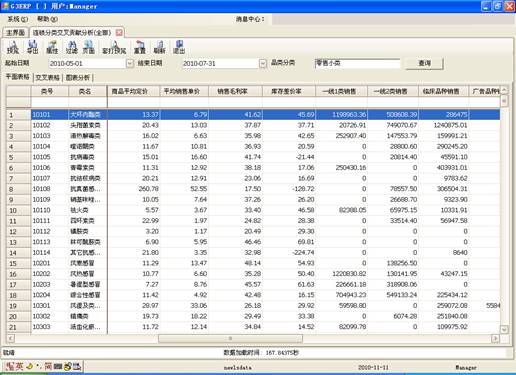Expand the 结束日期 date dropdown arrow
The width and height of the screenshot is (516, 375).
pyautogui.click(x=263, y=63)
